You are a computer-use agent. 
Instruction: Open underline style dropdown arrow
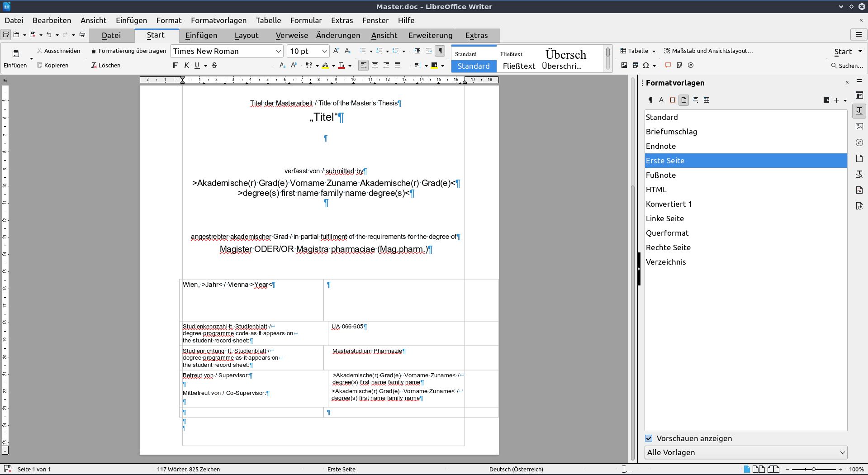tap(206, 66)
